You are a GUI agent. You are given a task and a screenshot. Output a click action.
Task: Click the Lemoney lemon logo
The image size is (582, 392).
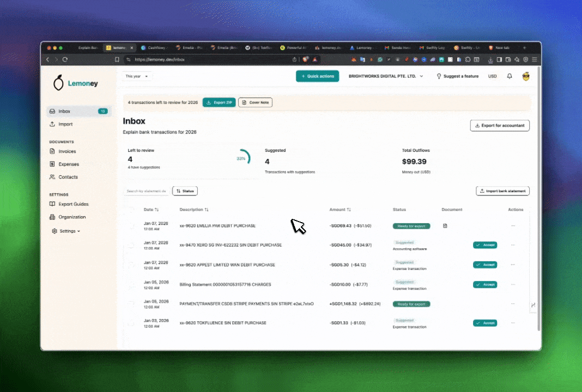(x=58, y=83)
